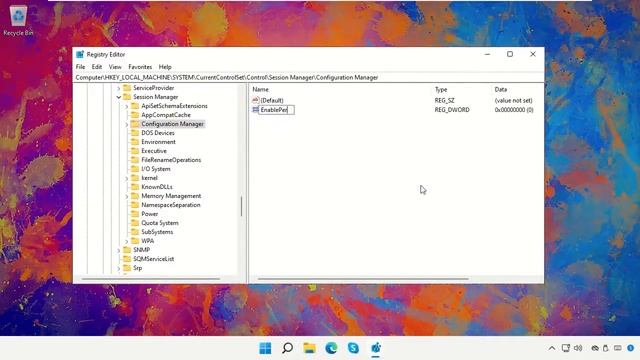This screenshot has width=640, height=360.
Task: Select the Configuration Manager tree item
Action: (x=172, y=124)
